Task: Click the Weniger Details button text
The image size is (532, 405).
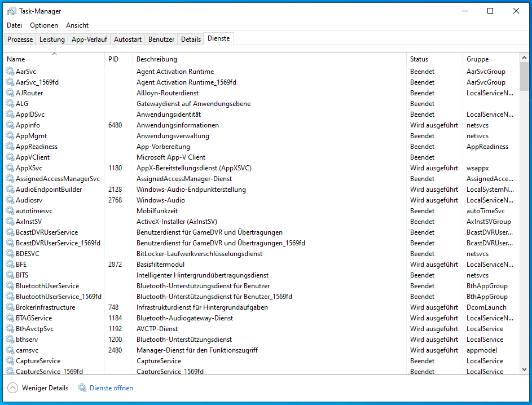Action: (x=45, y=388)
